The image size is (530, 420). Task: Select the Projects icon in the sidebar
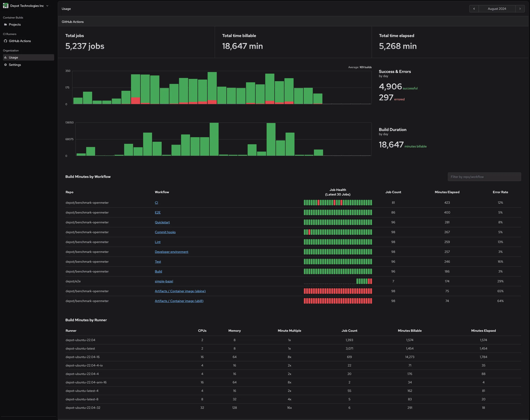click(x=5, y=24)
